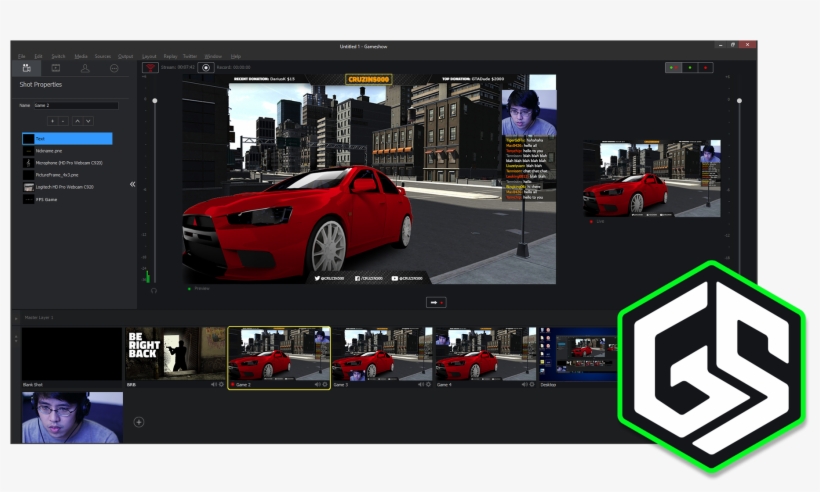Screen dimensions: 820x492
Task: Collapse the Shot Properties panel with chevrons
Action: point(133,184)
